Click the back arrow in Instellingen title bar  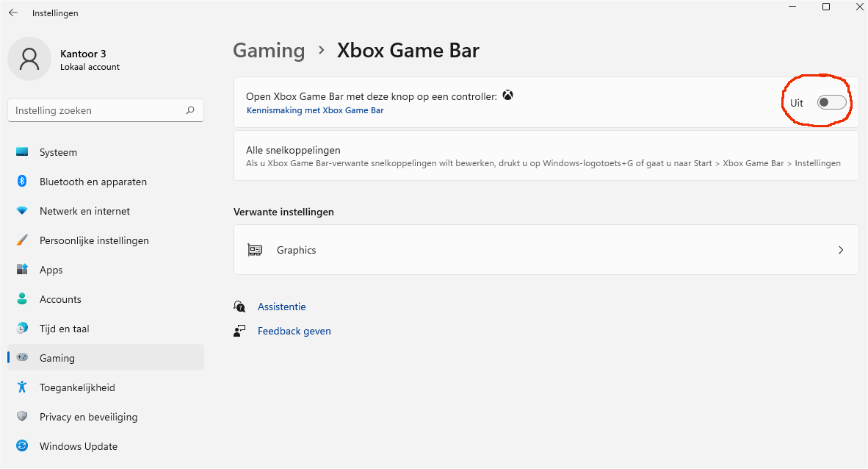[x=13, y=12]
